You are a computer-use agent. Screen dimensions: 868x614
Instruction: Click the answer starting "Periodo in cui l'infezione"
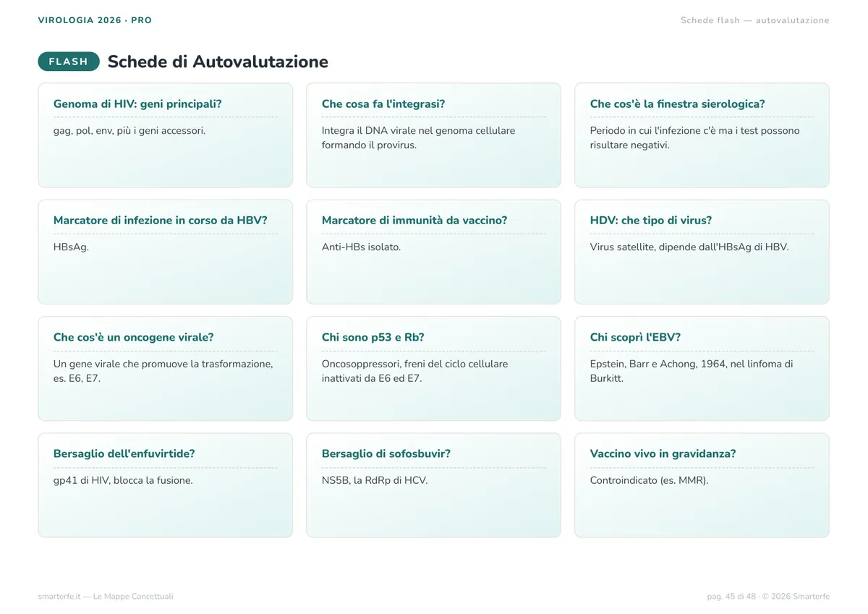[x=695, y=137]
